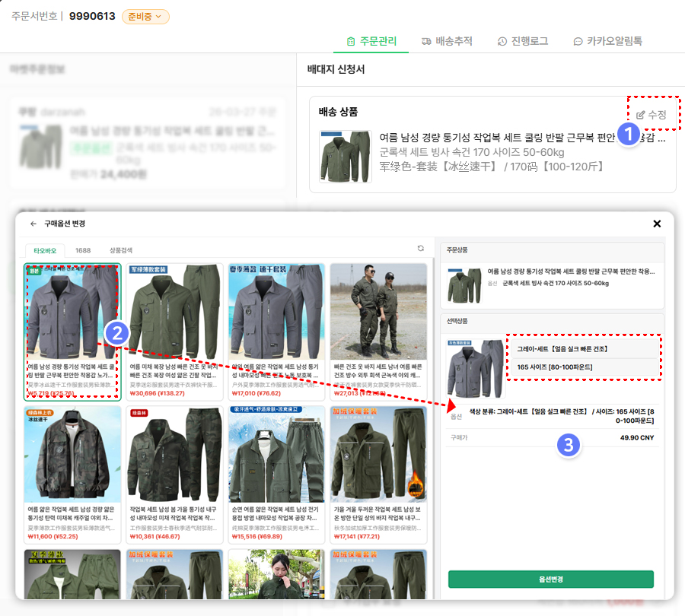Click the selected gray suit thumbnail in 선택상품
The width and height of the screenshot is (685, 616).
pyautogui.click(x=476, y=369)
